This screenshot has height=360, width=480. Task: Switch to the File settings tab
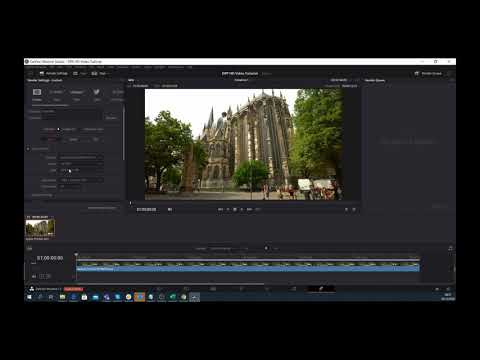(96, 139)
